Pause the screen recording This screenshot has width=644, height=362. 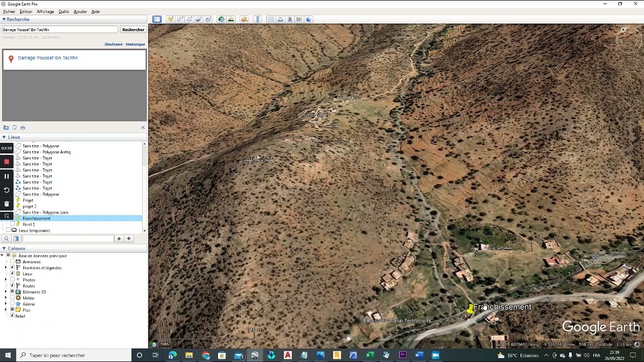pyautogui.click(x=7, y=176)
